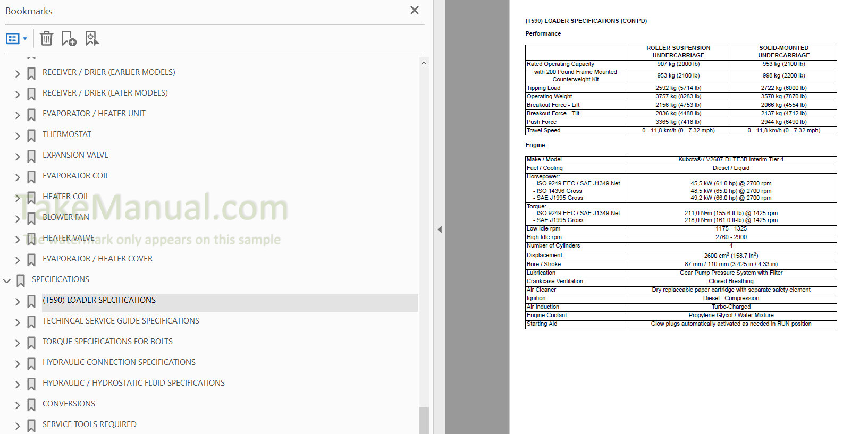Click bookmark icon beside EVAPORATOR COIL
Screen dimensions: 868x434
click(31, 177)
